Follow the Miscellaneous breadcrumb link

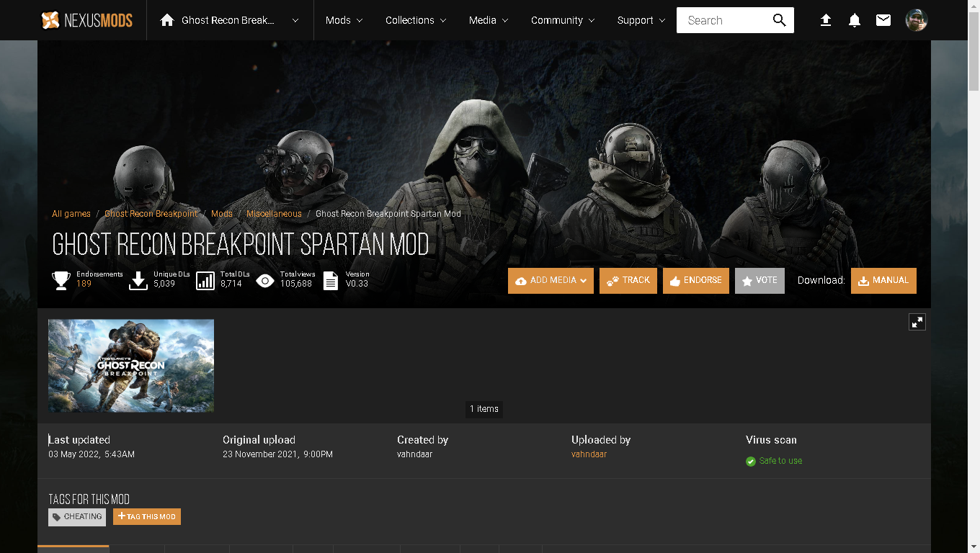[x=274, y=214]
